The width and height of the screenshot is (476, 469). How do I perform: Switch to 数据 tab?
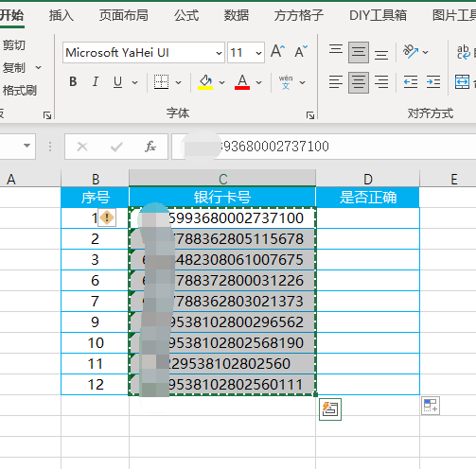pyautogui.click(x=237, y=15)
